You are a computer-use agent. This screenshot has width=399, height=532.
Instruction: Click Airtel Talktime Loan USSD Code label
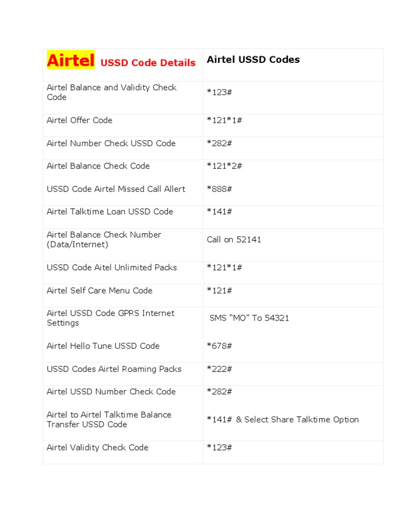110,212
